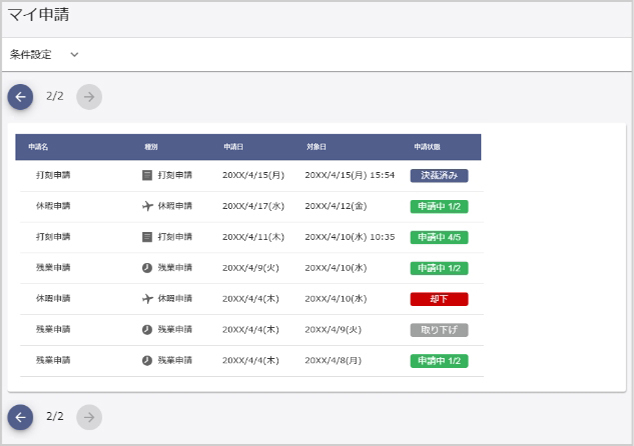Open 打刻申請 name in the 4/11(木) row
The height and width of the screenshot is (446, 634).
(x=53, y=237)
